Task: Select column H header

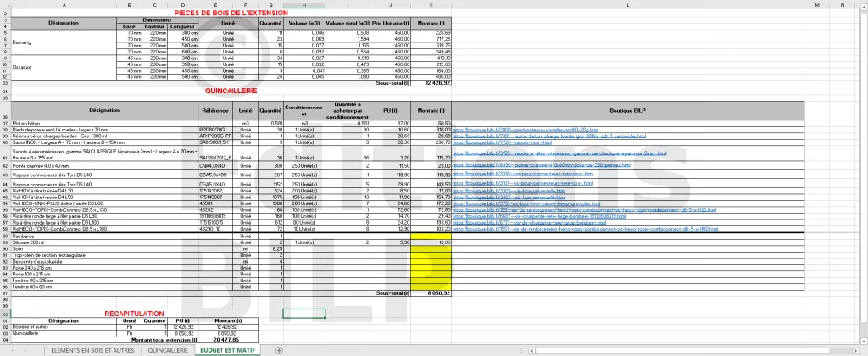Action: (x=304, y=4)
